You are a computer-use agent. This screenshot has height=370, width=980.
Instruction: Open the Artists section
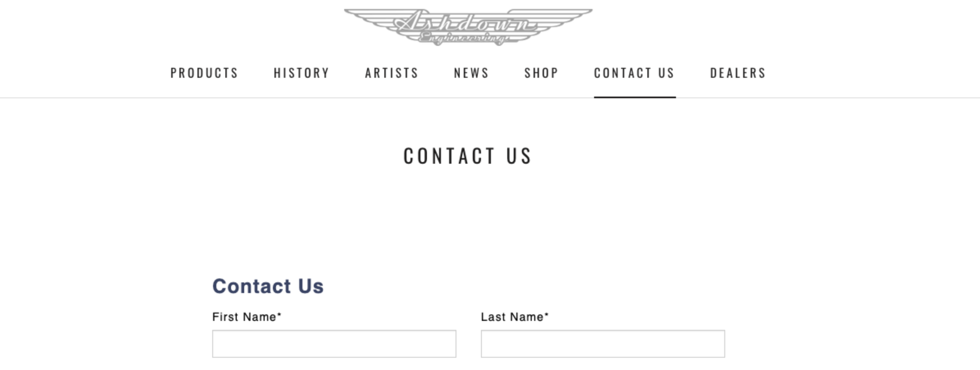click(x=392, y=73)
